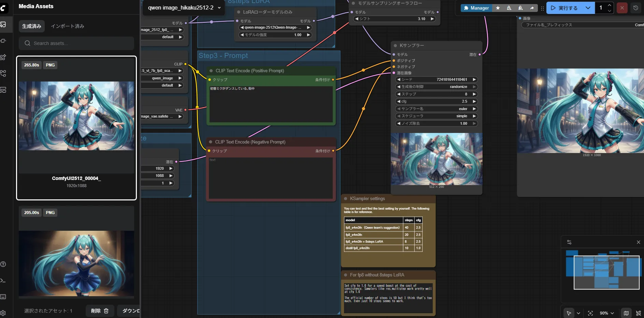
Task: Click the star favorites icon beside Manager
Action: tap(498, 8)
